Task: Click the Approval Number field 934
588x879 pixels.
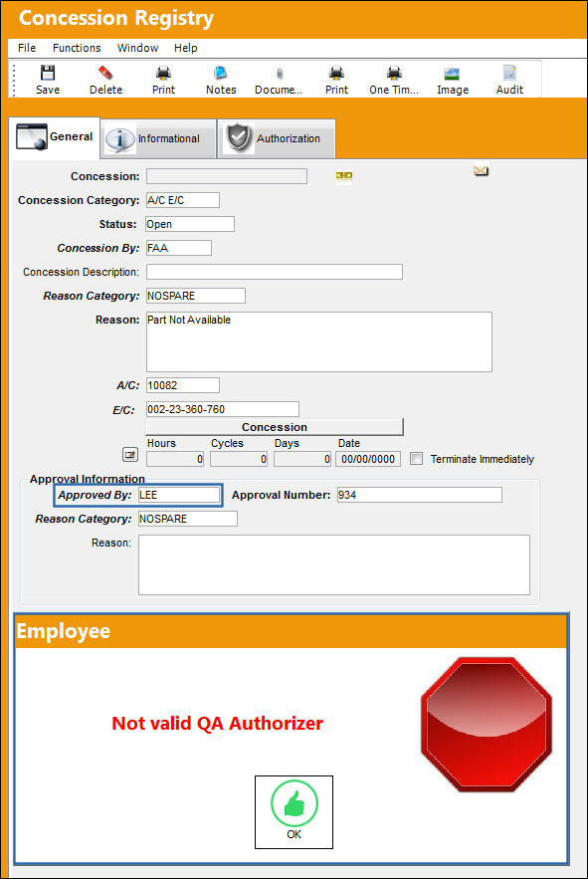Action: click(420, 495)
